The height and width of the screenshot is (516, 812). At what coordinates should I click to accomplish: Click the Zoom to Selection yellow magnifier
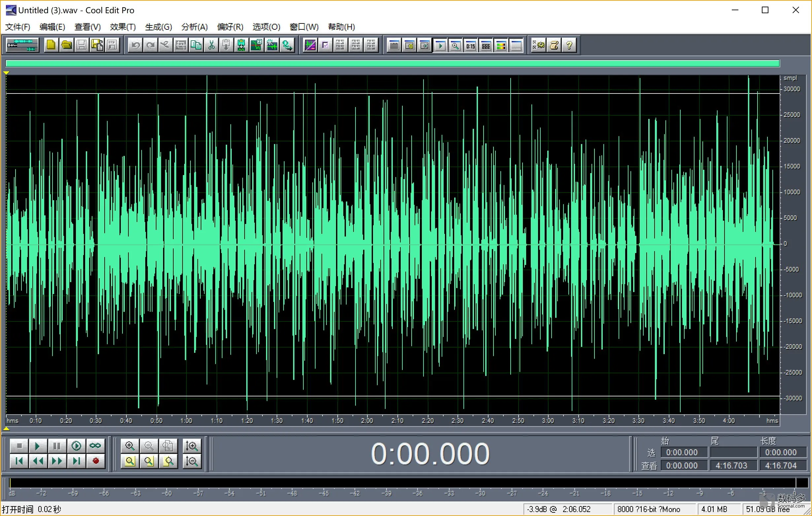130,461
